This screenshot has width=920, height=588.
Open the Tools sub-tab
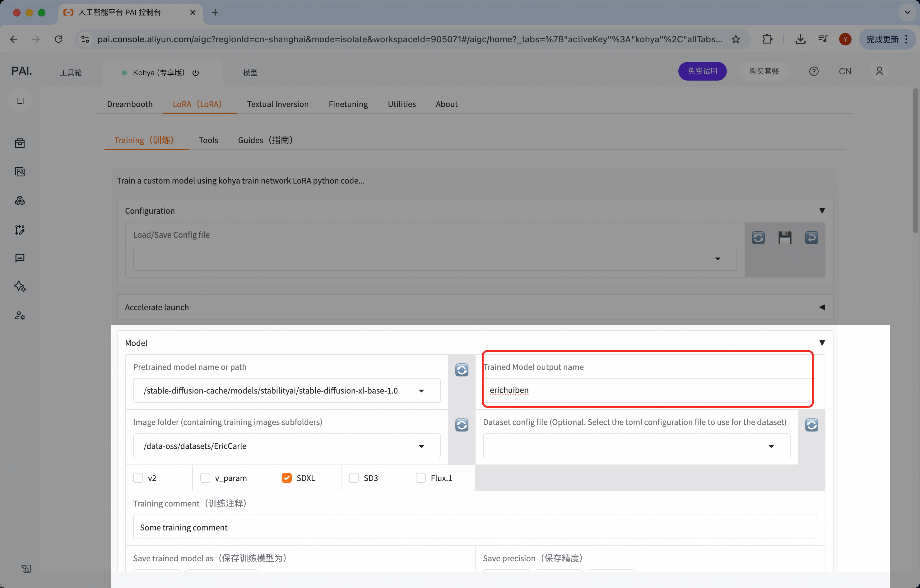coord(208,140)
